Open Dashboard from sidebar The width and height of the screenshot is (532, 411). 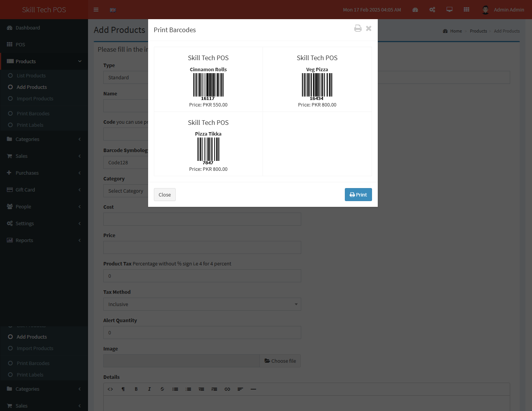click(28, 28)
